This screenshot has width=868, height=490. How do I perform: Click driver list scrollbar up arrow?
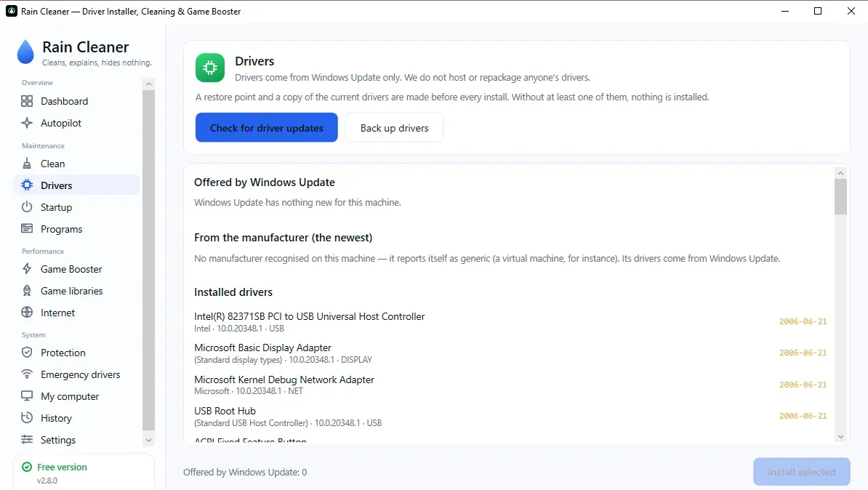click(840, 173)
